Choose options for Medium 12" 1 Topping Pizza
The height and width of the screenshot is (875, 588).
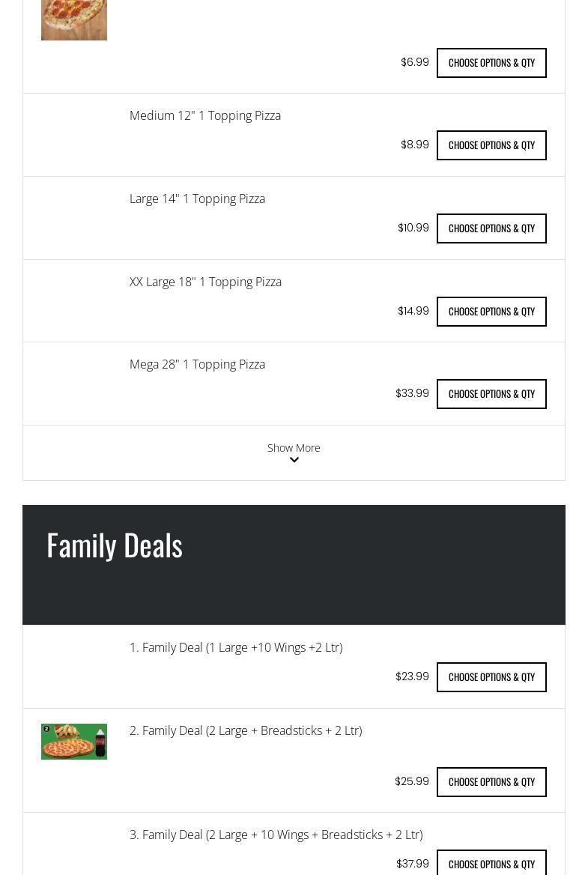[491, 145]
